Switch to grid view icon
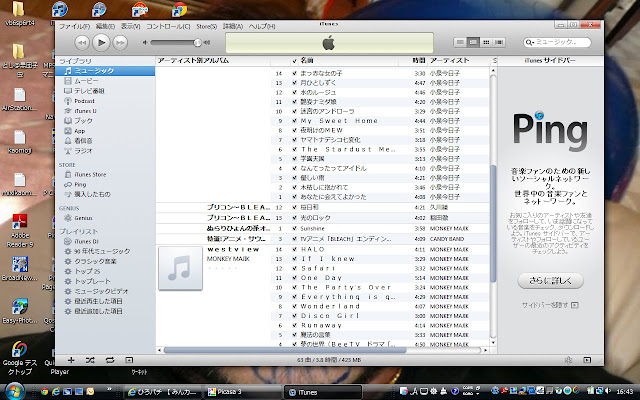The width and height of the screenshot is (640, 400). tap(486, 42)
